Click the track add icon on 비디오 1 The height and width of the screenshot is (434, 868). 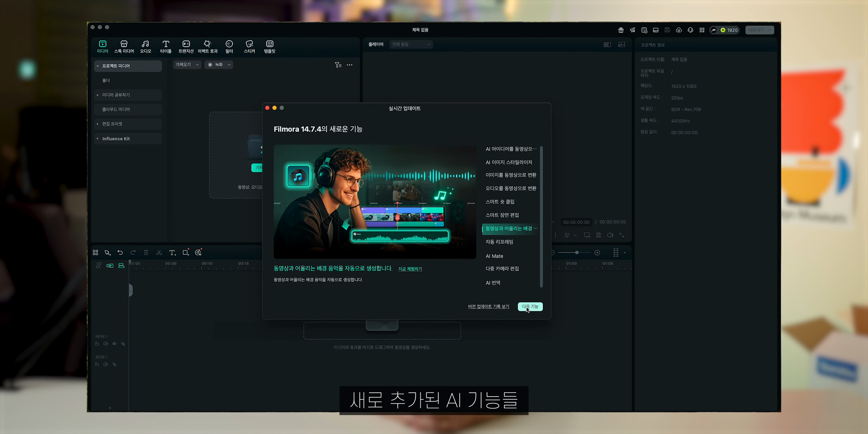coord(97,344)
